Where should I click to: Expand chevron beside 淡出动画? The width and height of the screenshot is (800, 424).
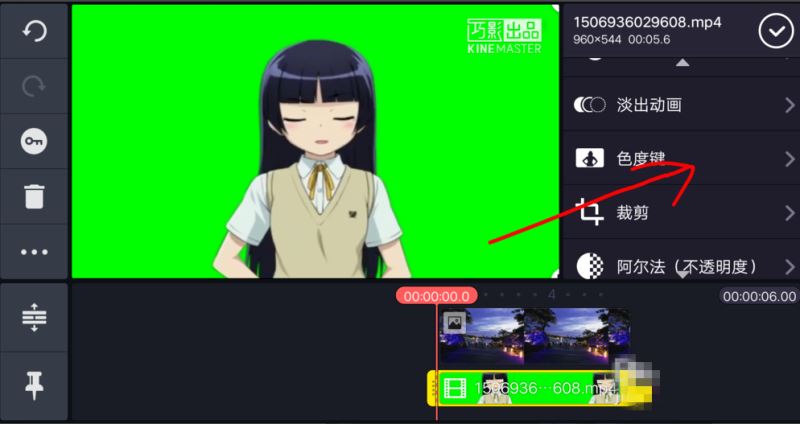tap(790, 105)
